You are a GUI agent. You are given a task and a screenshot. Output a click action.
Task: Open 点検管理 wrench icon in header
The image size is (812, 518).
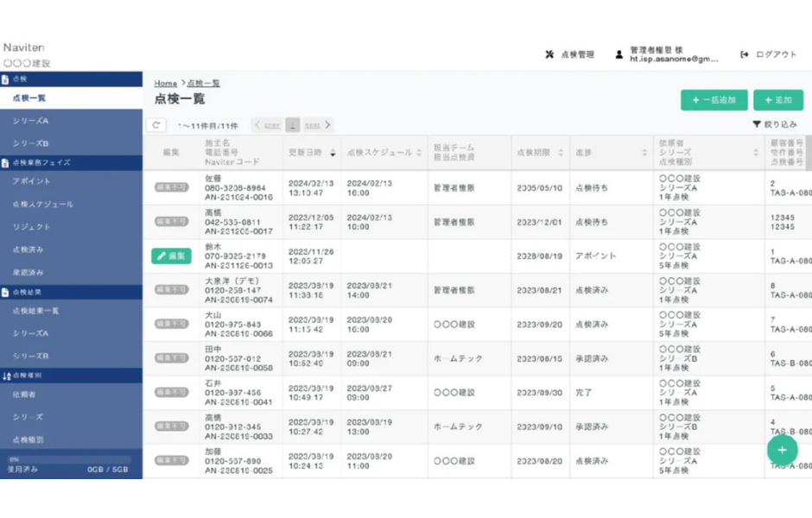tap(549, 54)
